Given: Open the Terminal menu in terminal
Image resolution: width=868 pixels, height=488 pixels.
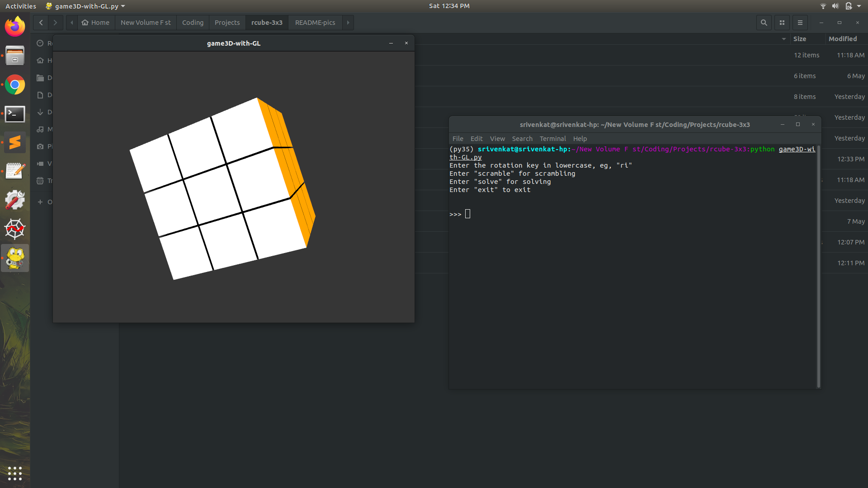Looking at the screenshot, I should click(552, 139).
